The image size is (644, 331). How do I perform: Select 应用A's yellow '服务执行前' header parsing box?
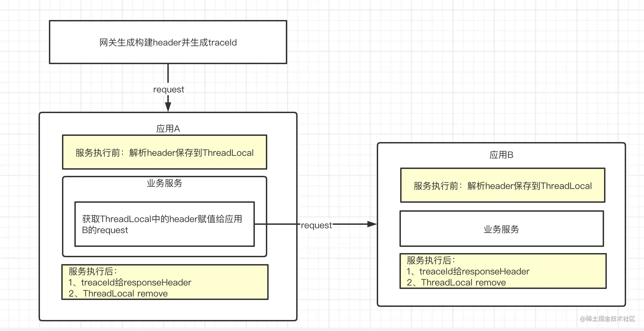coord(165,152)
